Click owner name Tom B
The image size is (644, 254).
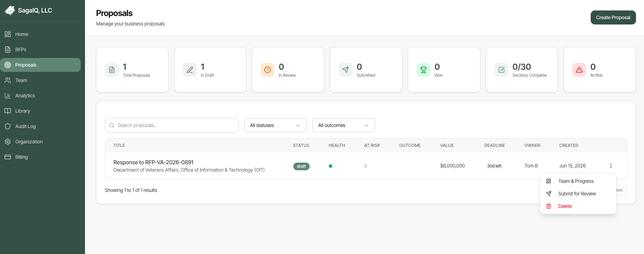point(531,166)
